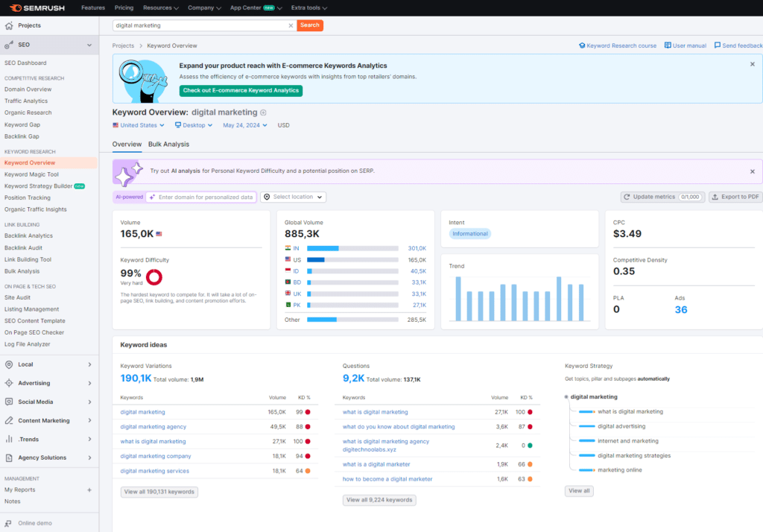Expand the Content Marketing sidebar section

tap(49, 420)
